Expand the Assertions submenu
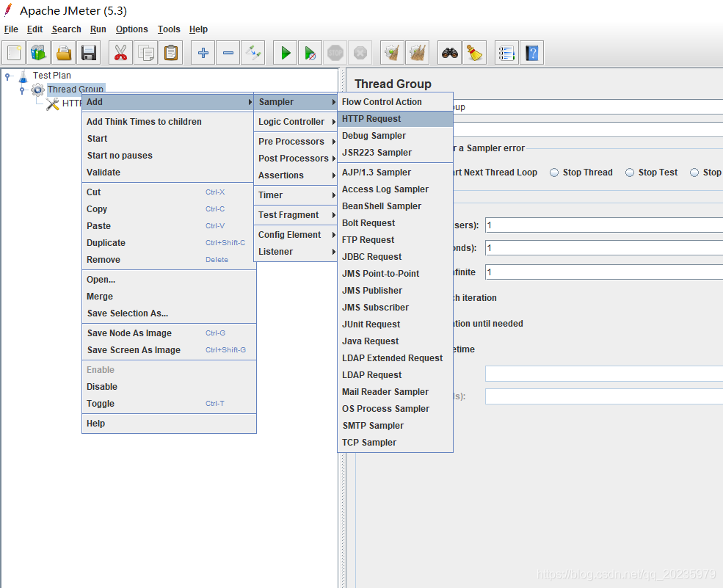723x588 pixels. [x=296, y=175]
